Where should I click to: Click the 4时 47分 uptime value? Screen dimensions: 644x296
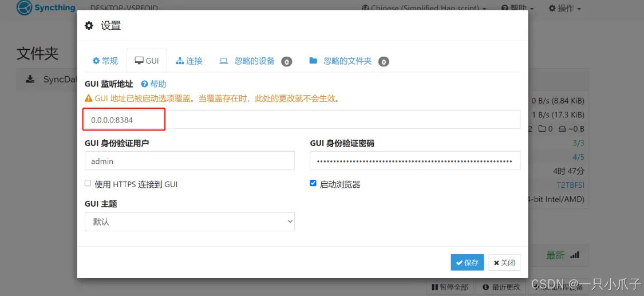pos(569,171)
